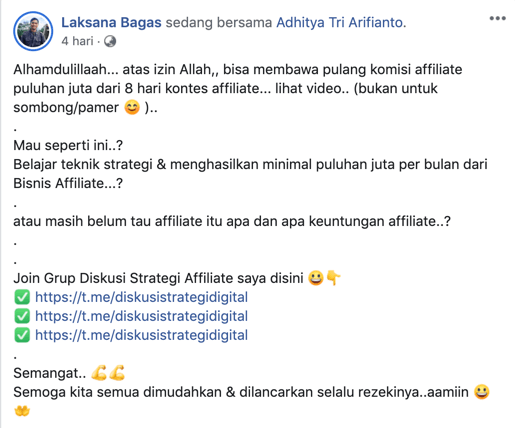
Task: Click the smiling blush emoji after sombong/pamer
Action: 132,108
